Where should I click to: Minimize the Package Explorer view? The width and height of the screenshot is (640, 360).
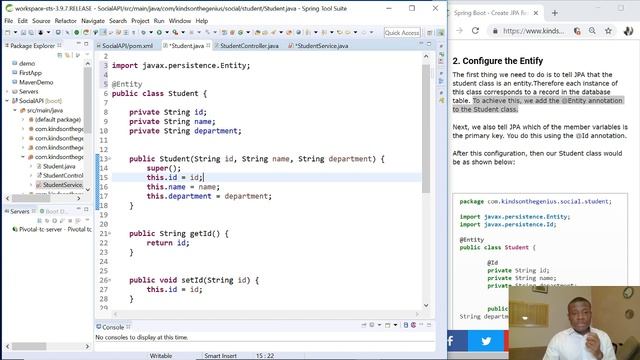[x=78, y=44]
